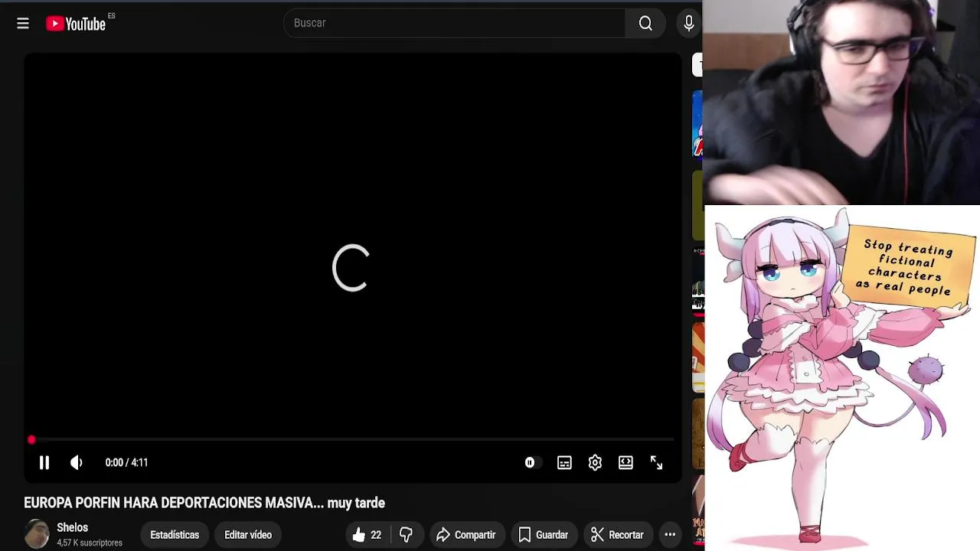
Task: Click the magnifying glass search button
Action: coord(645,23)
